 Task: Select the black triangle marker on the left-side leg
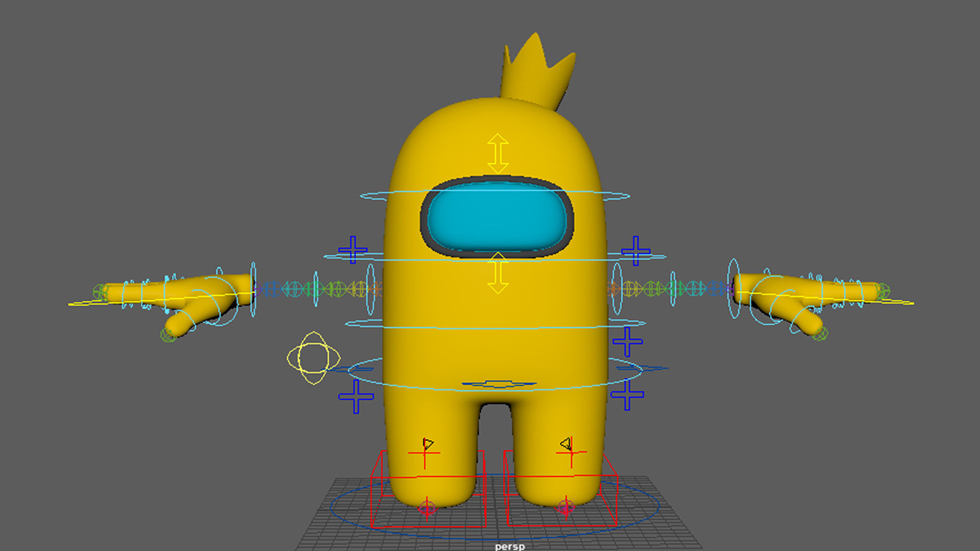point(428,444)
